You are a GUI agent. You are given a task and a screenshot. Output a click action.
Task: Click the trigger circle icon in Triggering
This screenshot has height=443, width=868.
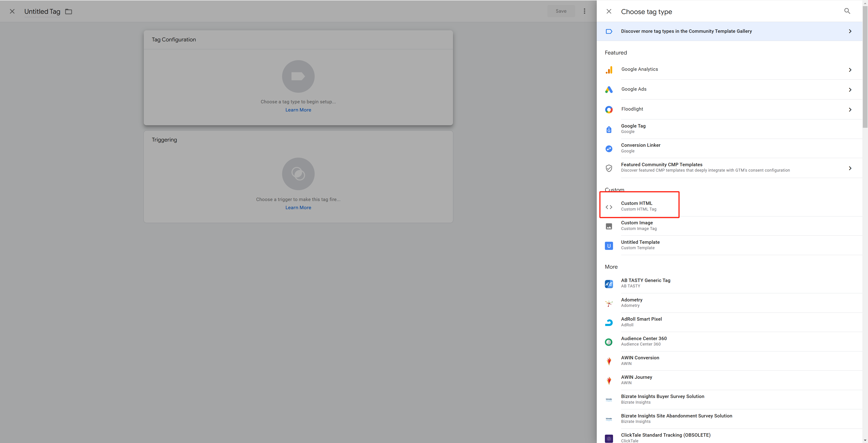[x=298, y=174]
